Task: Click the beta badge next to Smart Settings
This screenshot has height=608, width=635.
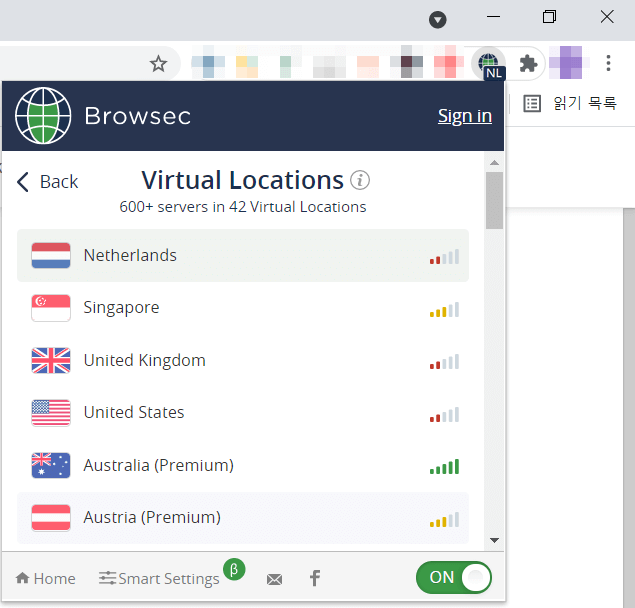Action: 234,569
